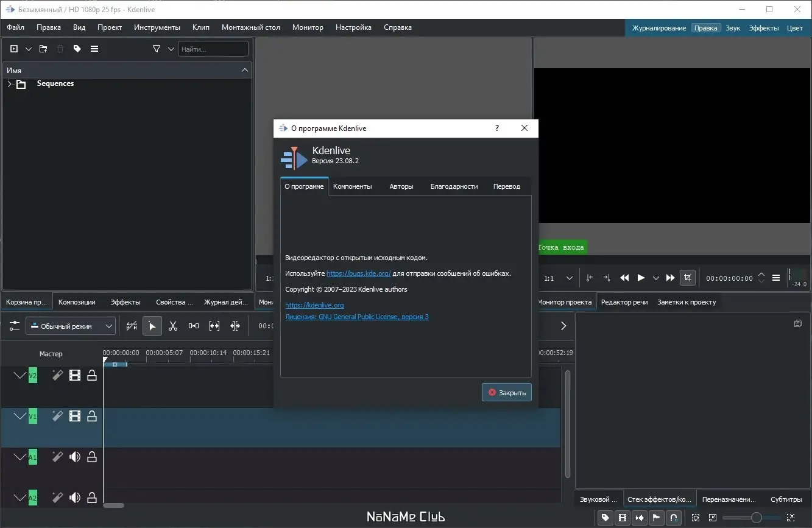Open the Обычный режим mode dropdown
812x528 pixels.
point(71,326)
